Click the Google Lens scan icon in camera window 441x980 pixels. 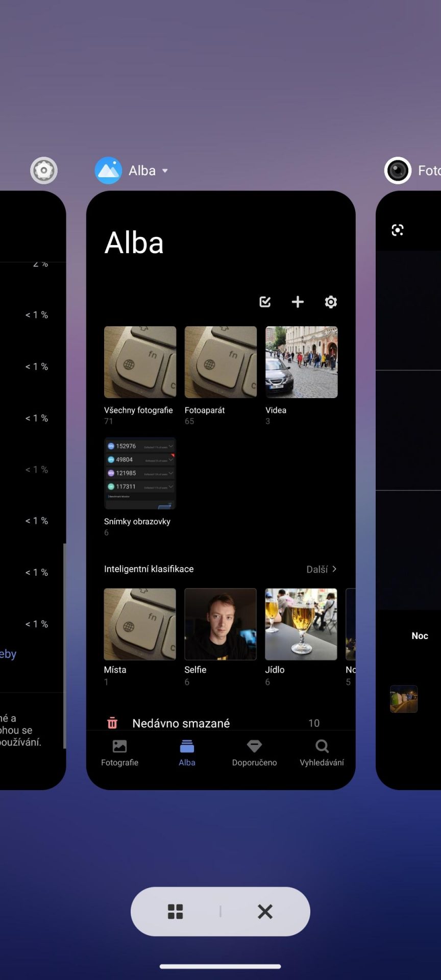tap(398, 230)
